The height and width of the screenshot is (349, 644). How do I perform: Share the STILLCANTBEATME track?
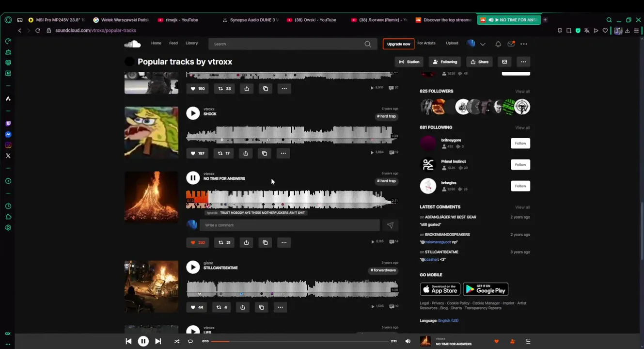coord(243,307)
